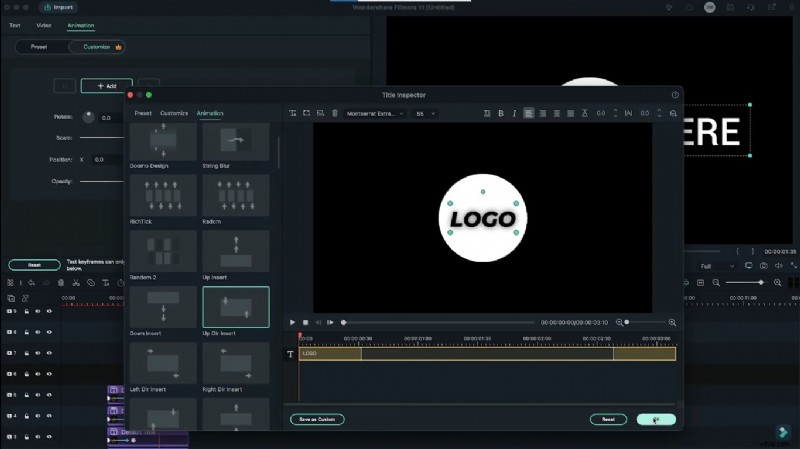
Task: Toggle the lock on track 8
Action: 27,332
